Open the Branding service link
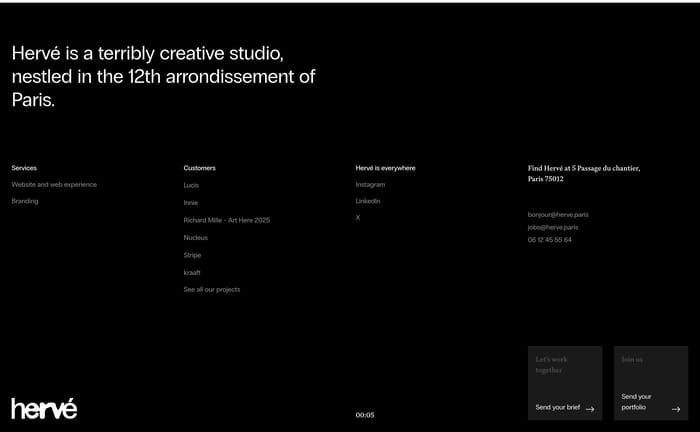Viewport: 700px width, 432px height. 25,201
